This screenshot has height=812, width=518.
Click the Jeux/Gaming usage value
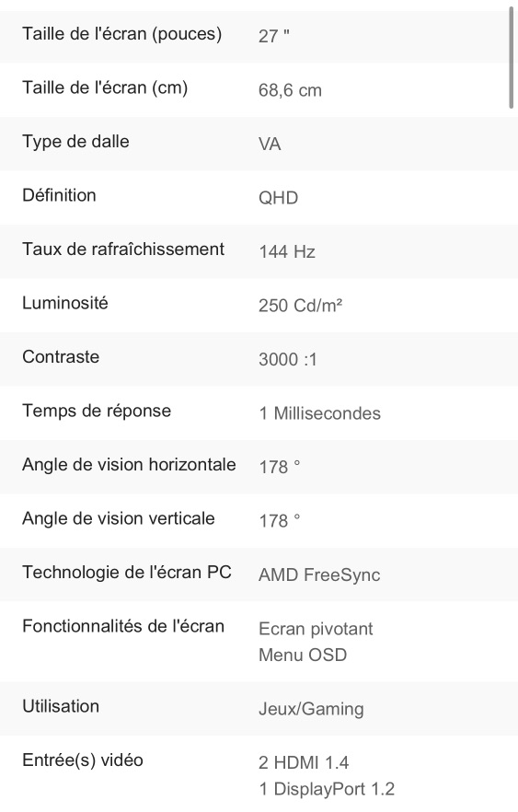(311, 709)
